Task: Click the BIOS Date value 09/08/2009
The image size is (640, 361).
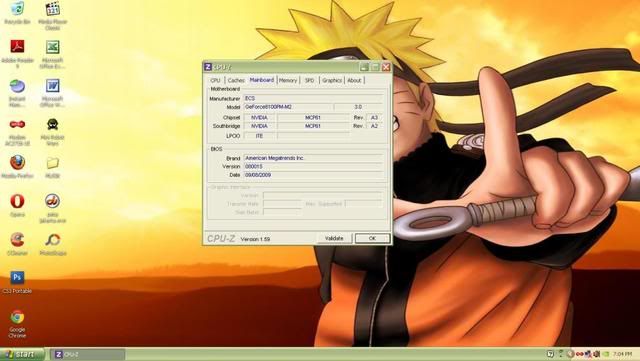Action: coord(313,175)
